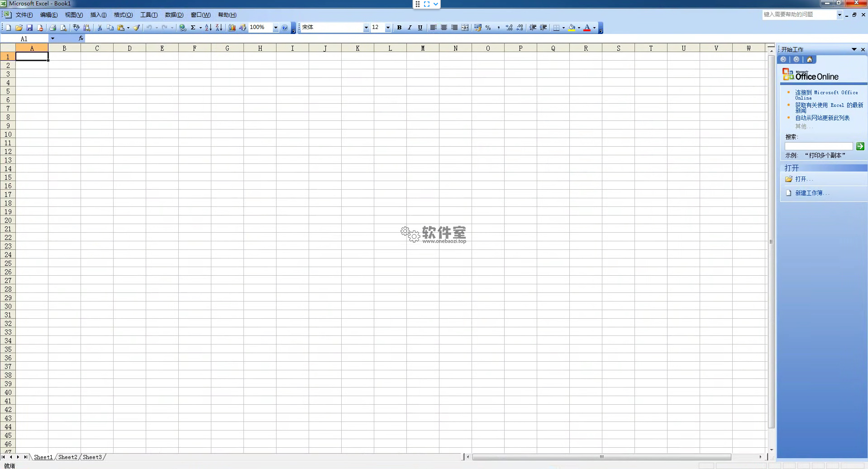This screenshot has height=469, width=868.
Task: Sort descending Z to A
Action: tap(219, 28)
